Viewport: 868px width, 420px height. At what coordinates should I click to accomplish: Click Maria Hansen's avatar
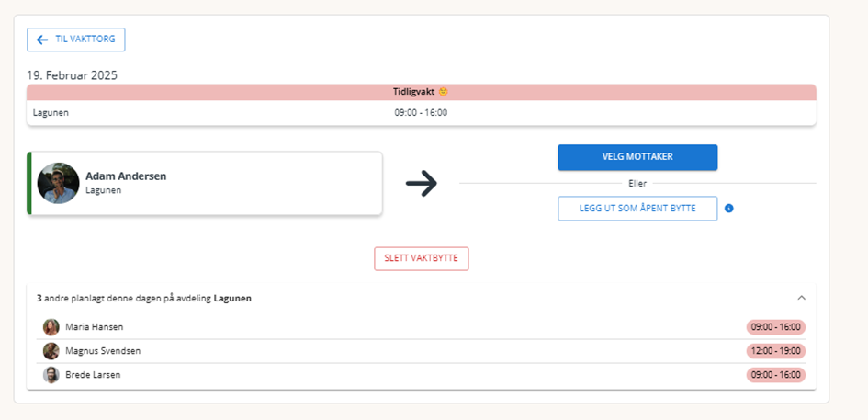[x=51, y=327]
